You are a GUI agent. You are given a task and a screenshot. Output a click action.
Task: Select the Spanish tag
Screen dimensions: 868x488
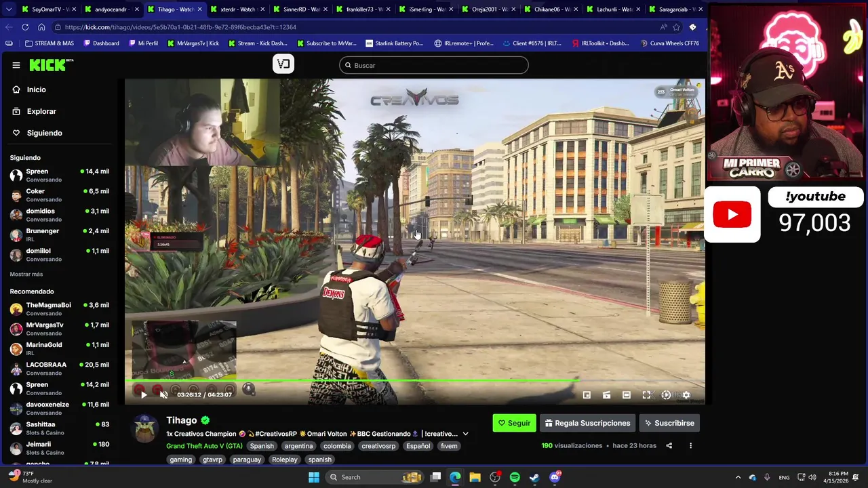point(262,446)
